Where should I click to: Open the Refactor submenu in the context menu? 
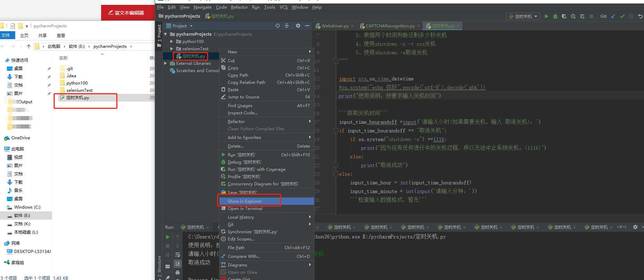(267, 121)
